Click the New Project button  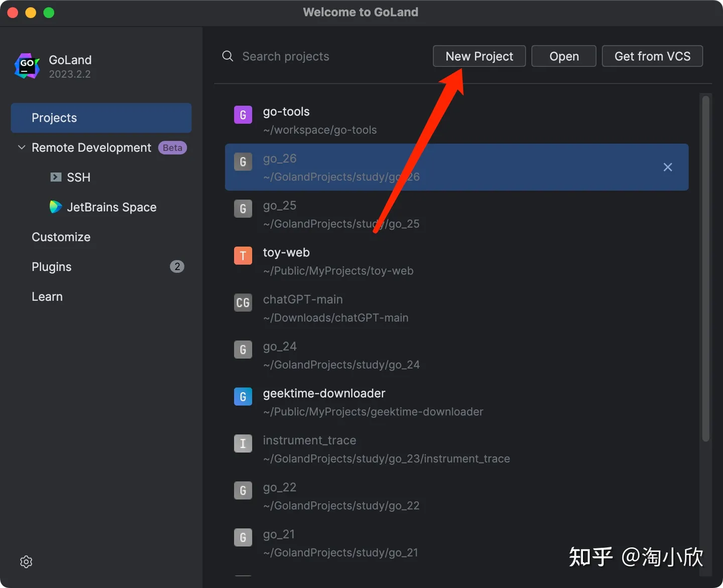[479, 56]
